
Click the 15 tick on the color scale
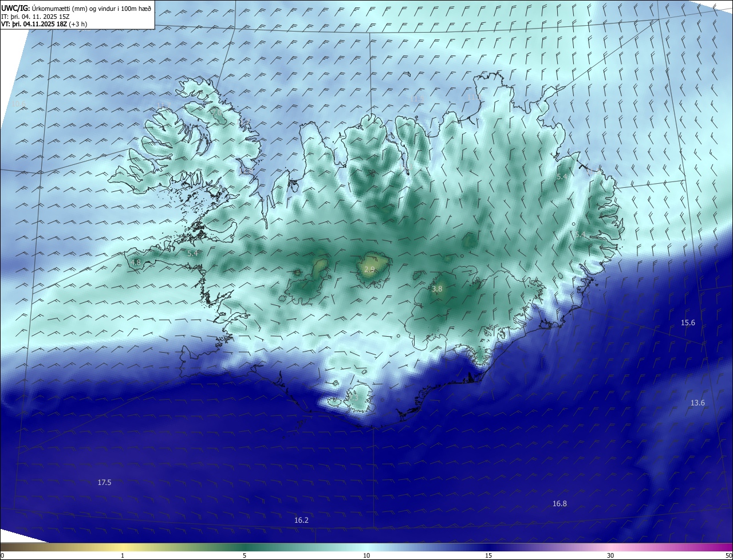pyautogui.click(x=488, y=555)
